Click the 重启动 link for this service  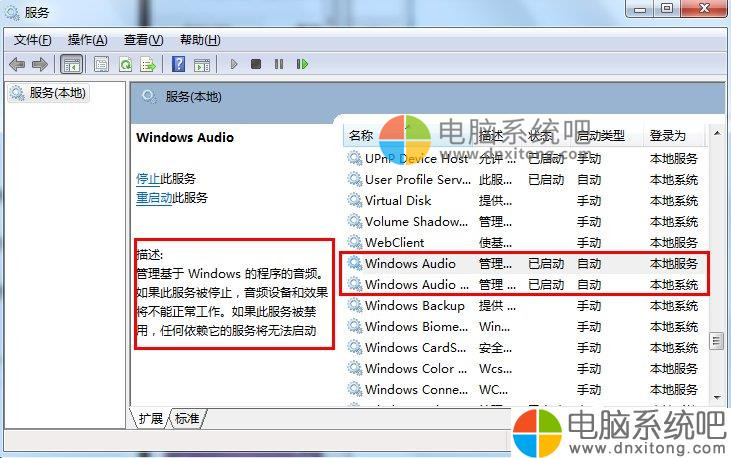(154, 197)
